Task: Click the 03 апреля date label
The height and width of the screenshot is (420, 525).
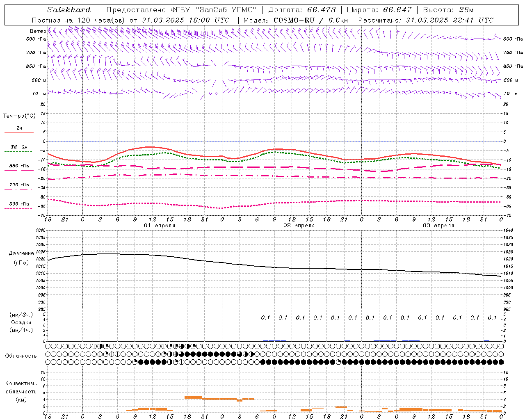Action: (x=438, y=226)
